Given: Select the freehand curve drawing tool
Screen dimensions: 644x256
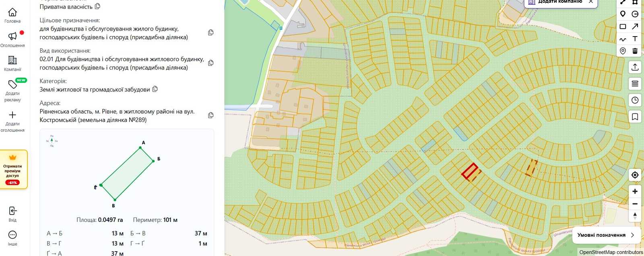Looking at the screenshot, I should point(623,39).
